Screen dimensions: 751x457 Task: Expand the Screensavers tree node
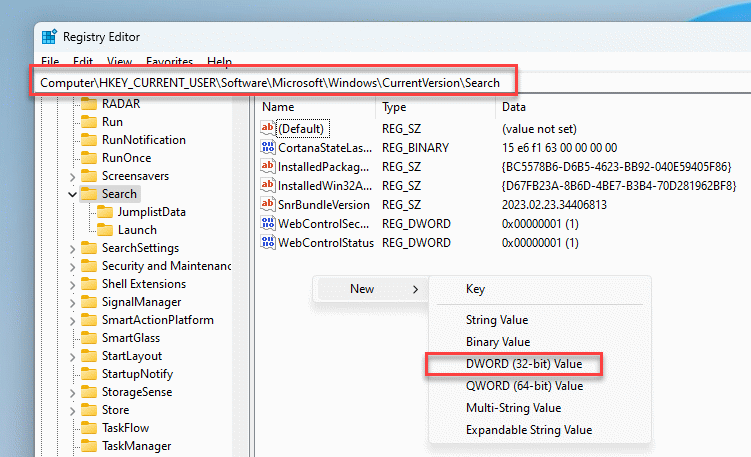(72, 177)
